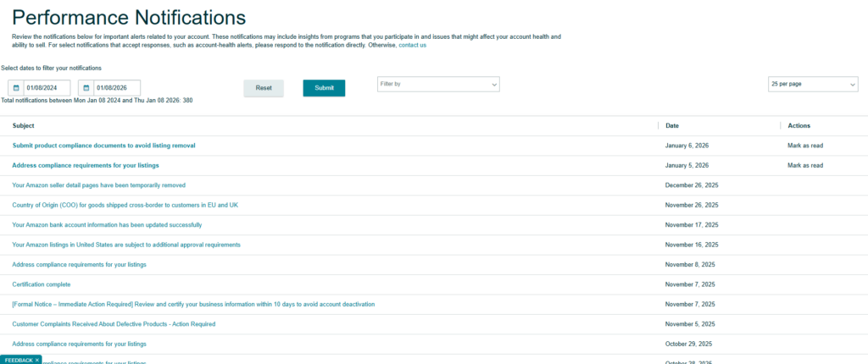Click the end date calendar icon
Viewport: 868px width, 364px height.
click(86, 88)
